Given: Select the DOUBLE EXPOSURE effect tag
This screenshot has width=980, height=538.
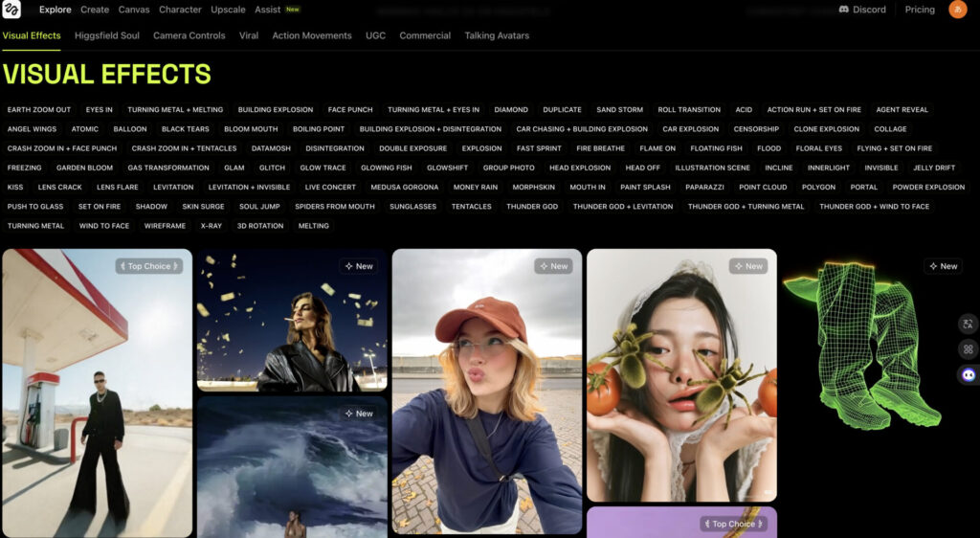Looking at the screenshot, I should tap(412, 148).
